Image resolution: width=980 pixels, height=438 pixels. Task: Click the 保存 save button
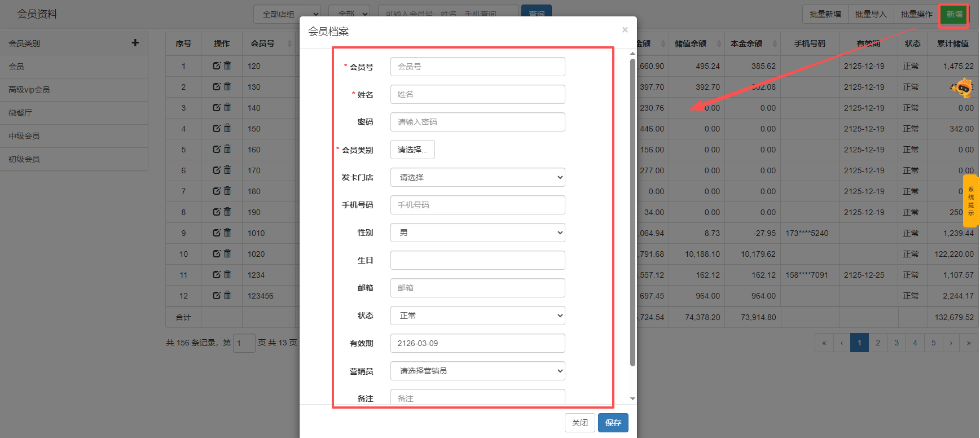[x=613, y=423]
